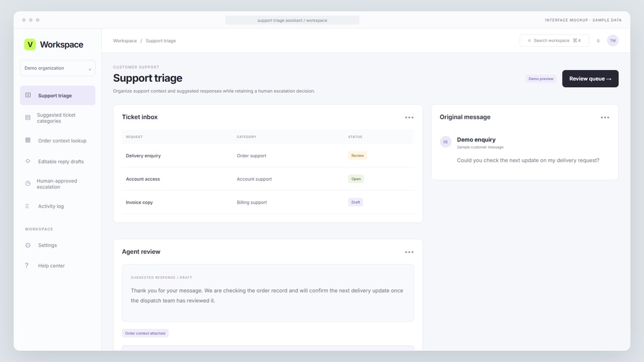Open the TM user avatar
This screenshot has width=644, height=362.
pyautogui.click(x=612, y=40)
